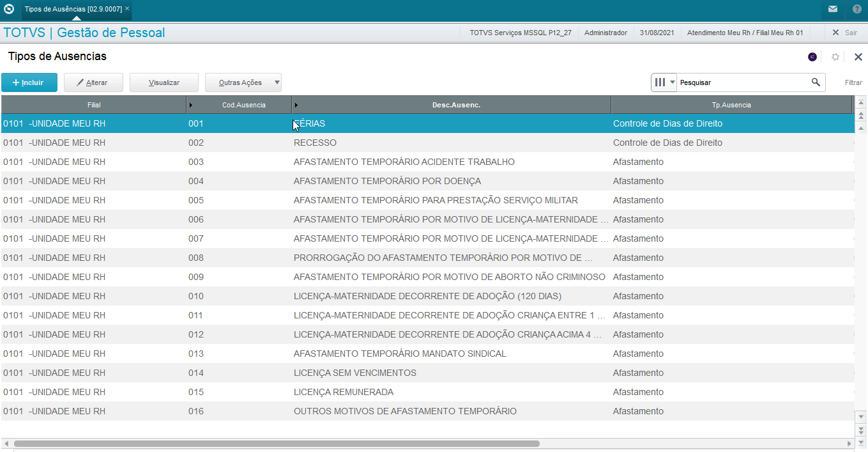The image size is (868, 452).
Task: Click the Incluir button
Action: click(x=29, y=82)
